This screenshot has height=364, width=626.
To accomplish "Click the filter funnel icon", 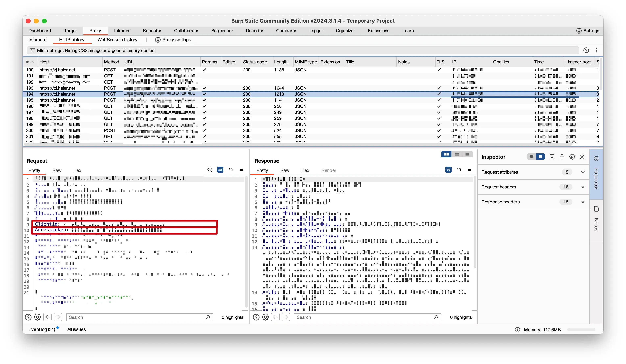I will coord(32,50).
